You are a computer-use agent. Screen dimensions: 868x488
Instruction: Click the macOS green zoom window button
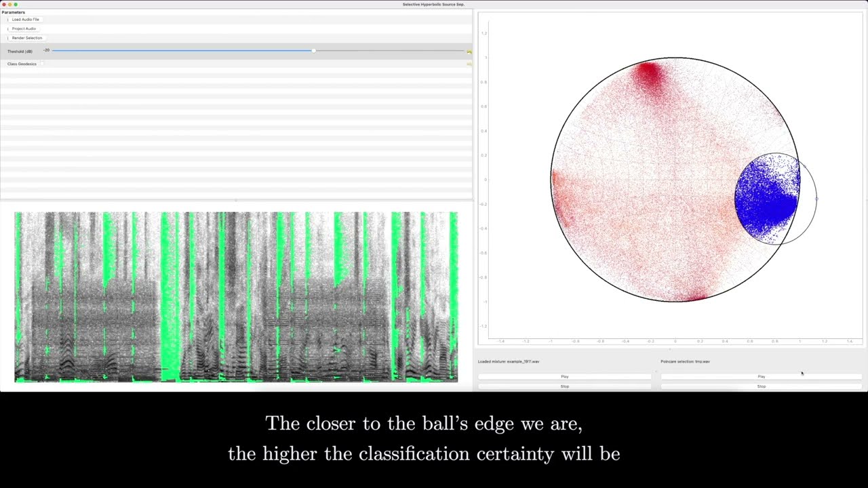pyautogui.click(x=16, y=4)
